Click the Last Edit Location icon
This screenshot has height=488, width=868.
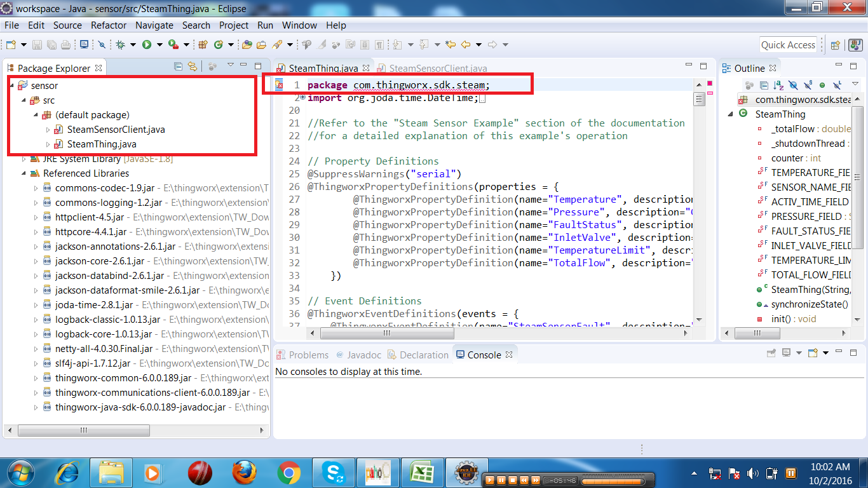[x=450, y=44]
